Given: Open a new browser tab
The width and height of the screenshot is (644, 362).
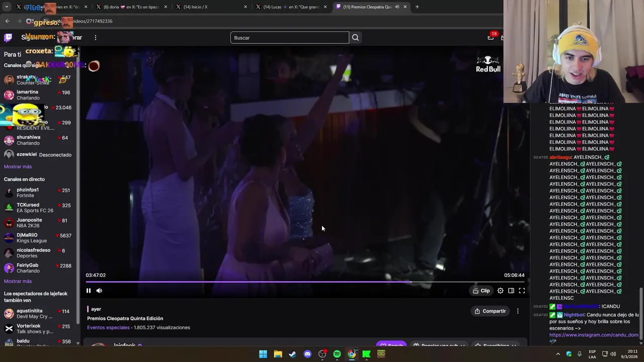Looking at the screenshot, I should coord(417,7).
